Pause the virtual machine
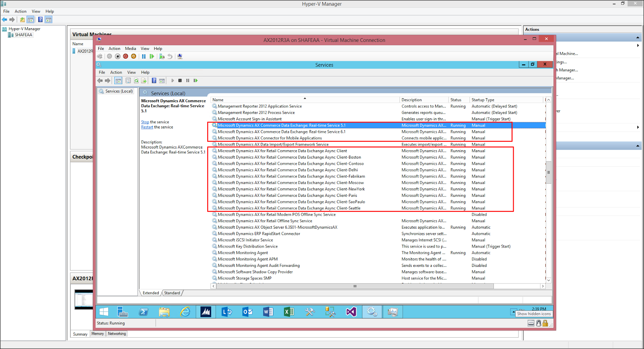The width and height of the screenshot is (644, 349). [144, 56]
